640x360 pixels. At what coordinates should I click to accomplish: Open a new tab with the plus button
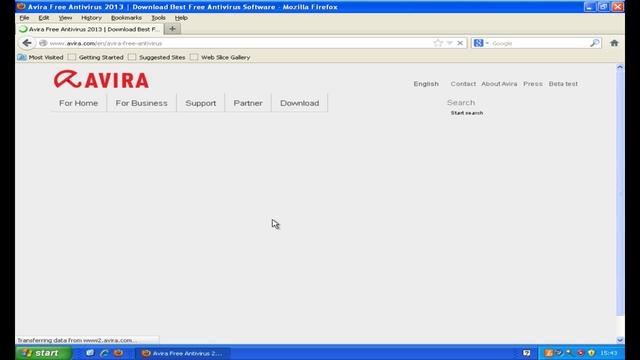172,29
